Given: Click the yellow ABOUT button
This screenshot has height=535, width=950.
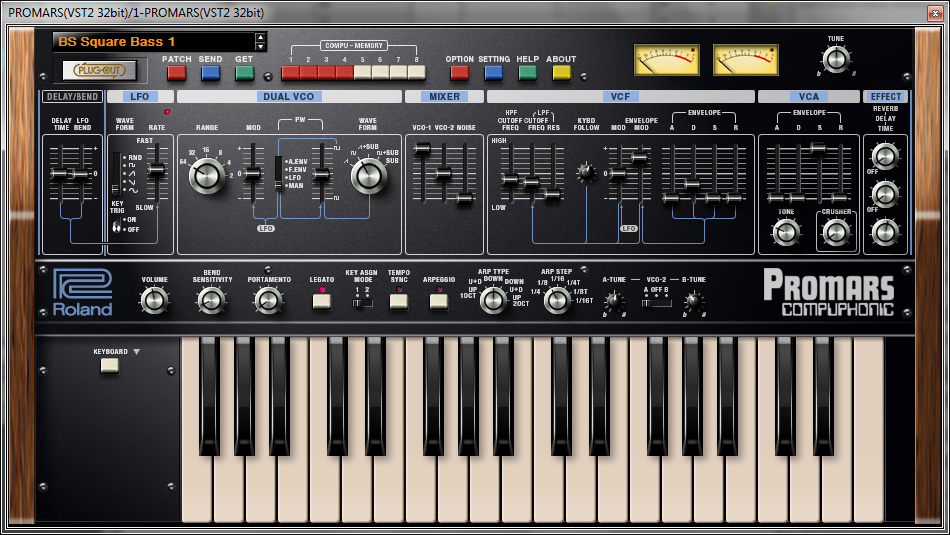Looking at the screenshot, I should 561,73.
